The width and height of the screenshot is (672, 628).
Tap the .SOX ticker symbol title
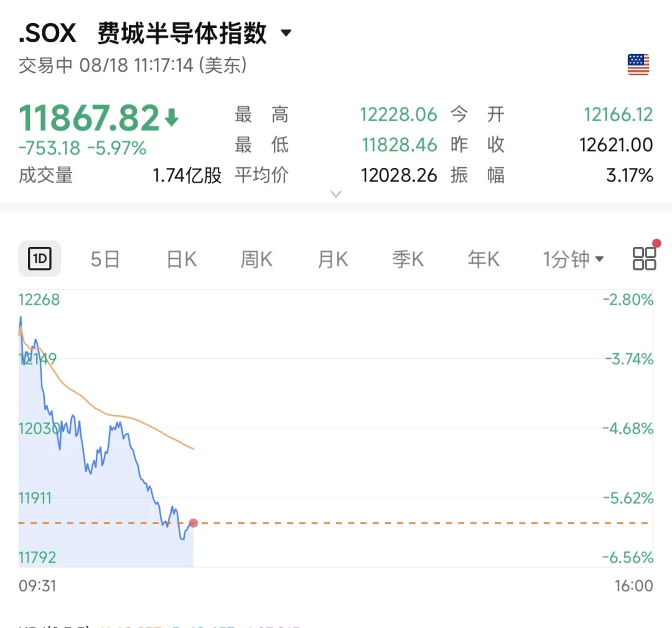47,33
